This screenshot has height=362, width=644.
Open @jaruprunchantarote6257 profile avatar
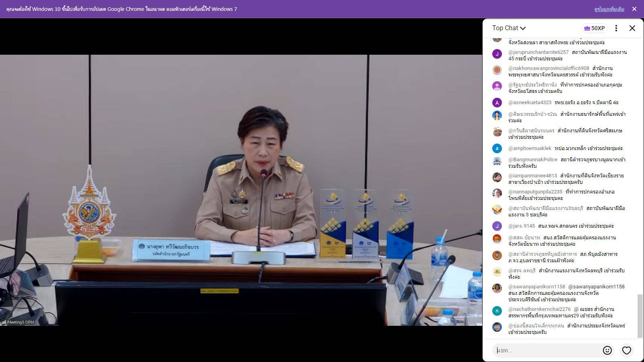click(497, 54)
